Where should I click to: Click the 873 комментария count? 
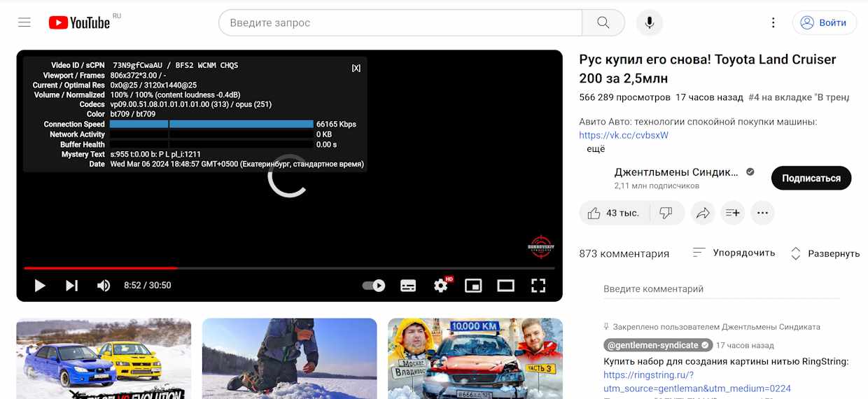point(624,253)
